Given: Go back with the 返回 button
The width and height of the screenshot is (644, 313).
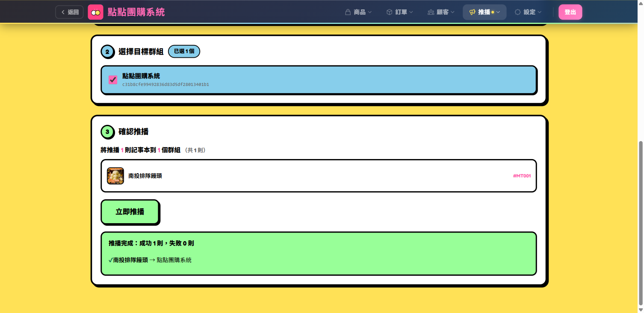Looking at the screenshot, I should (x=69, y=12).
